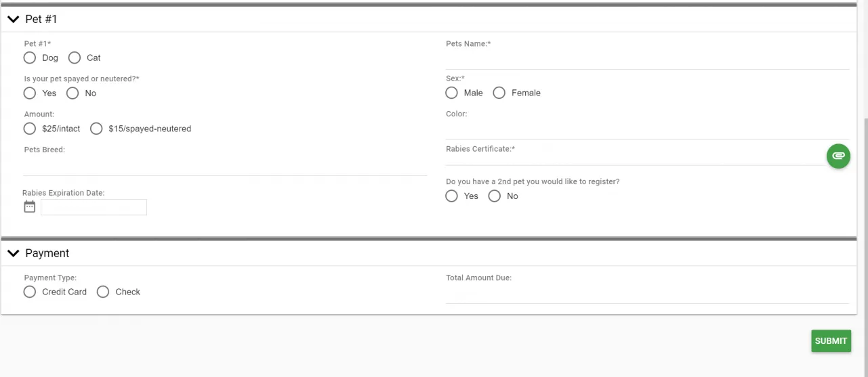Select the Cat radio button
This screenshot has width=868, height=377.
(75, 58)
